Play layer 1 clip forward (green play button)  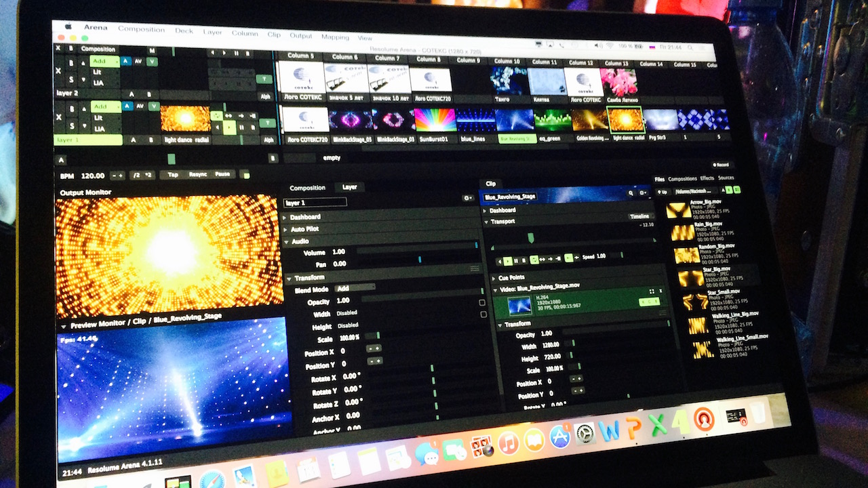[x=229, y=127]
